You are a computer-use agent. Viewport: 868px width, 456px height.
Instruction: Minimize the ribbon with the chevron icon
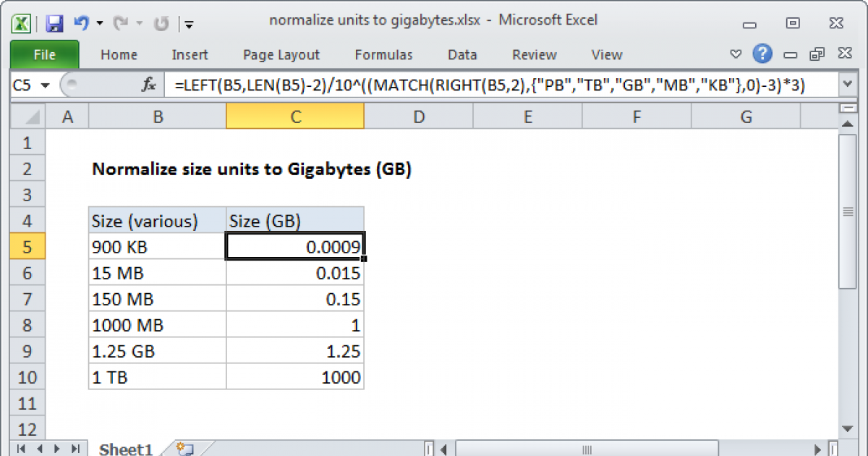(736, 54)
